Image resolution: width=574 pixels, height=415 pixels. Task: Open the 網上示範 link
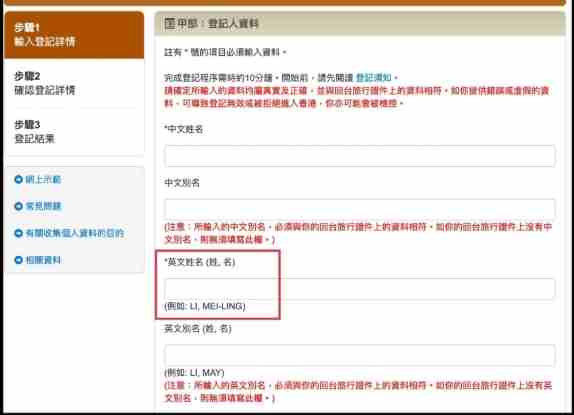click(x=43, y=179)
